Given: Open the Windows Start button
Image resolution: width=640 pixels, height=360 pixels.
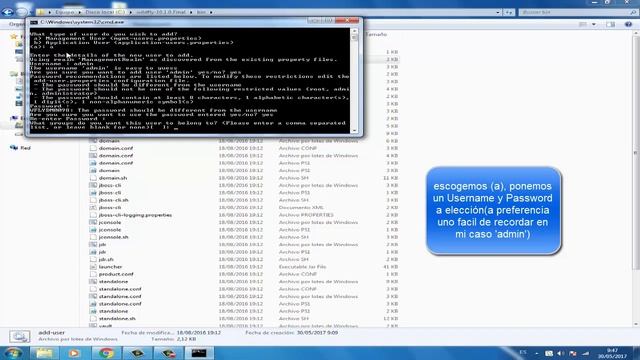Looking at the screenshot, I should (x=13, y=353).
